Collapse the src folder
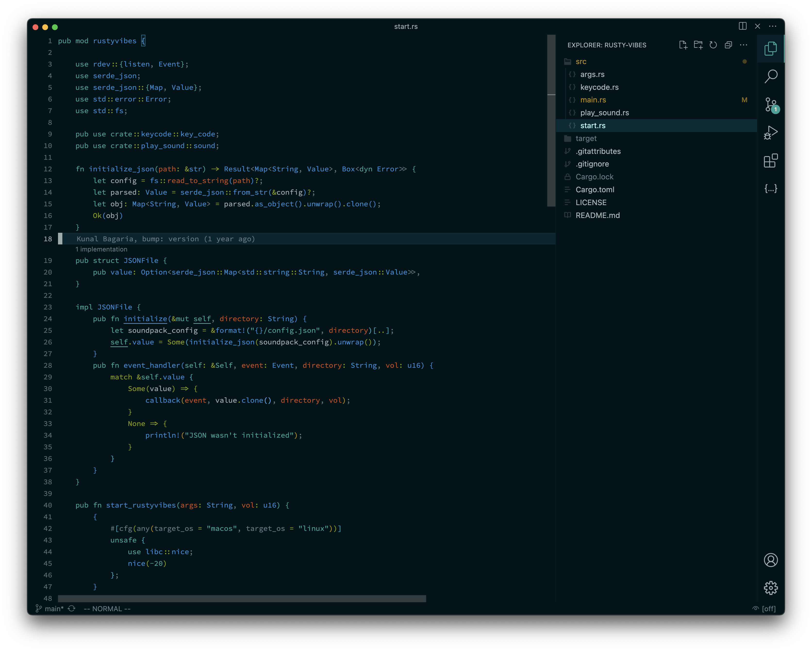Viewport: 812px width, 651px height. coord(581,61)
